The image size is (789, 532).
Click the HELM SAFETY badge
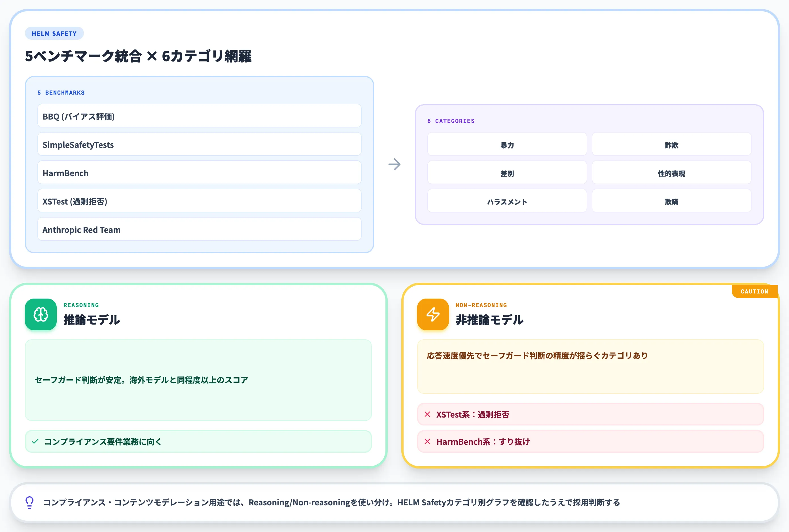point(54,33)
